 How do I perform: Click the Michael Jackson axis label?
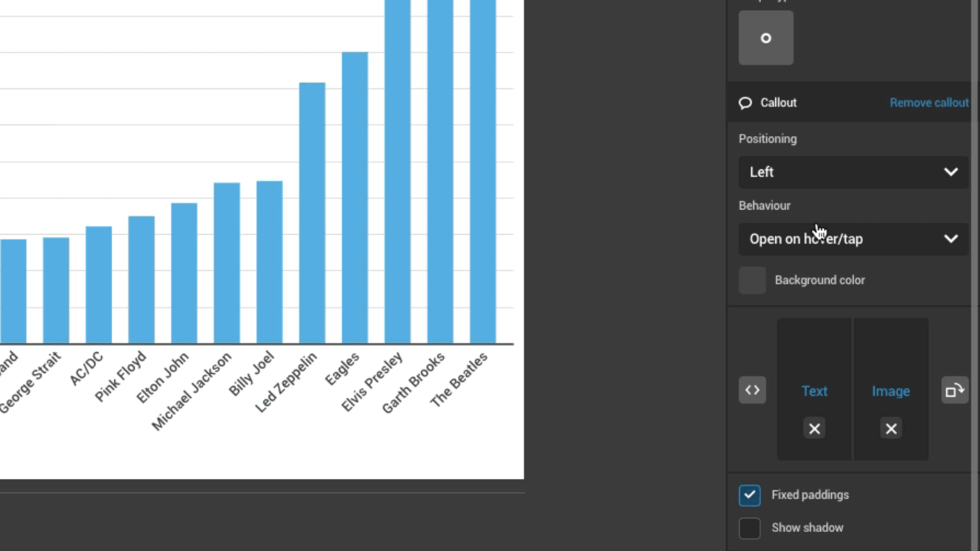coord(192,391)
